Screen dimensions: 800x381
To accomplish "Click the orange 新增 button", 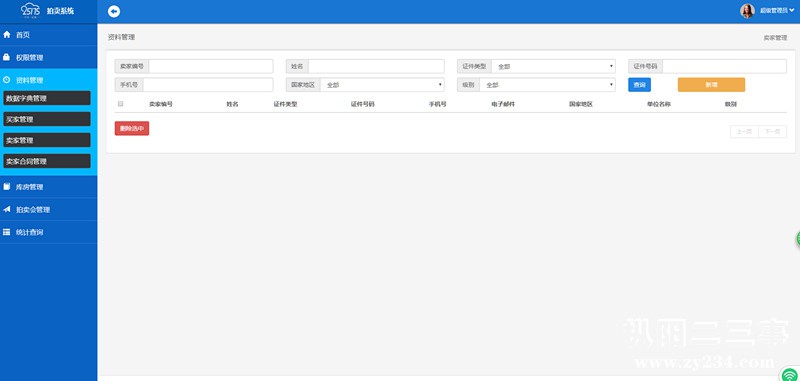I will click(x=711, y=85).
